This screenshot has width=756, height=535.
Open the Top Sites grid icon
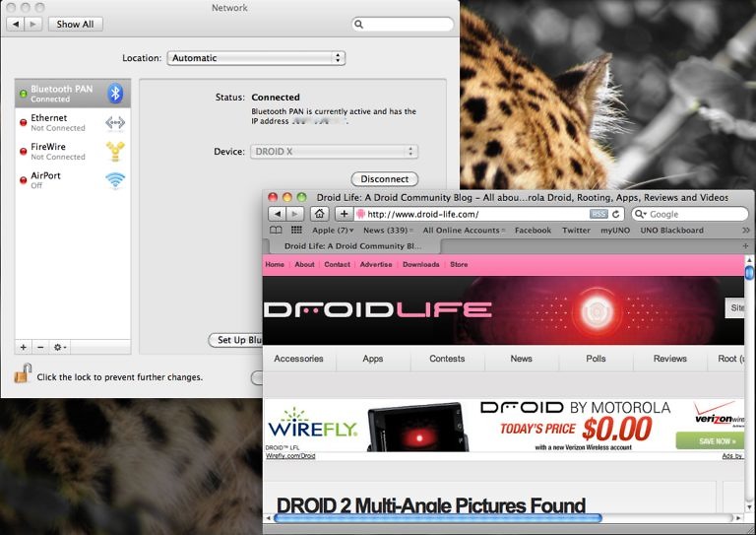pyautogui.click(x=296, y=231)
